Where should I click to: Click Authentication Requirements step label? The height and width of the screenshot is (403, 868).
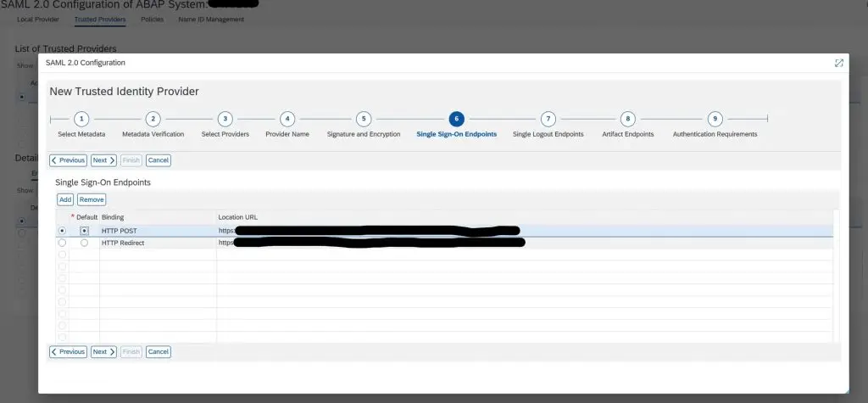tap(715, 134)
